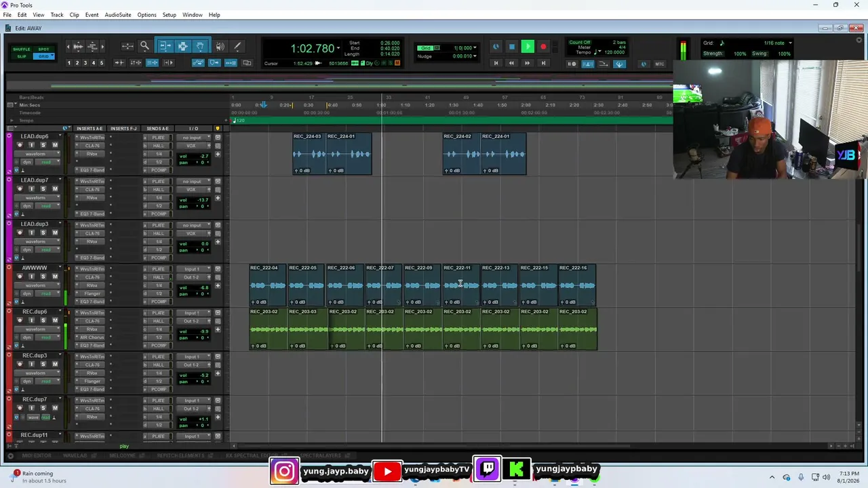Open main counter format dropdown arrow
The width and height of the screenshot is (868, 488).
coord(338,48)
